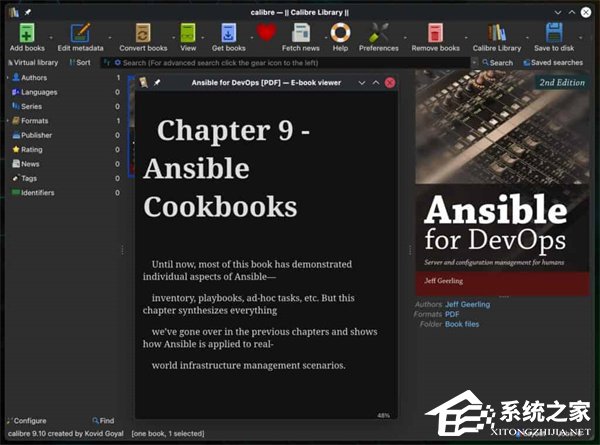Screen dimensions: 600x445
Task: Expand Authors in tag browser
Action: 7,78
